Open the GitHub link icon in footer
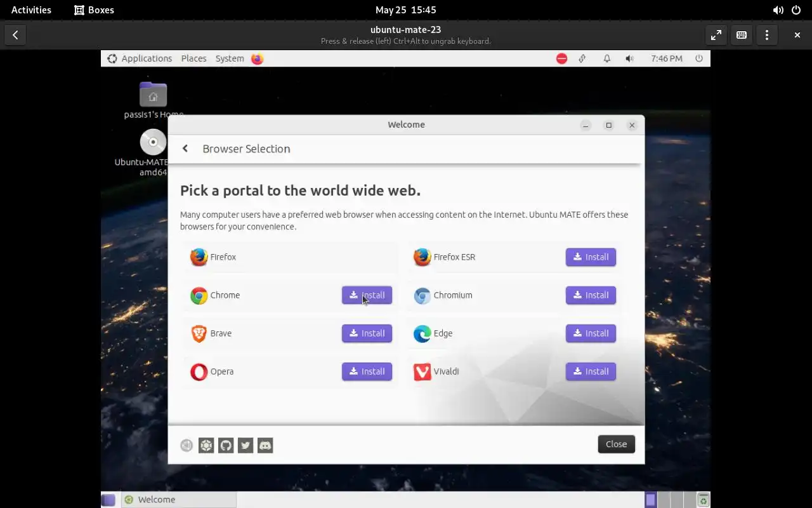This screenshot has height=508, width=812. tap(226, 445)
